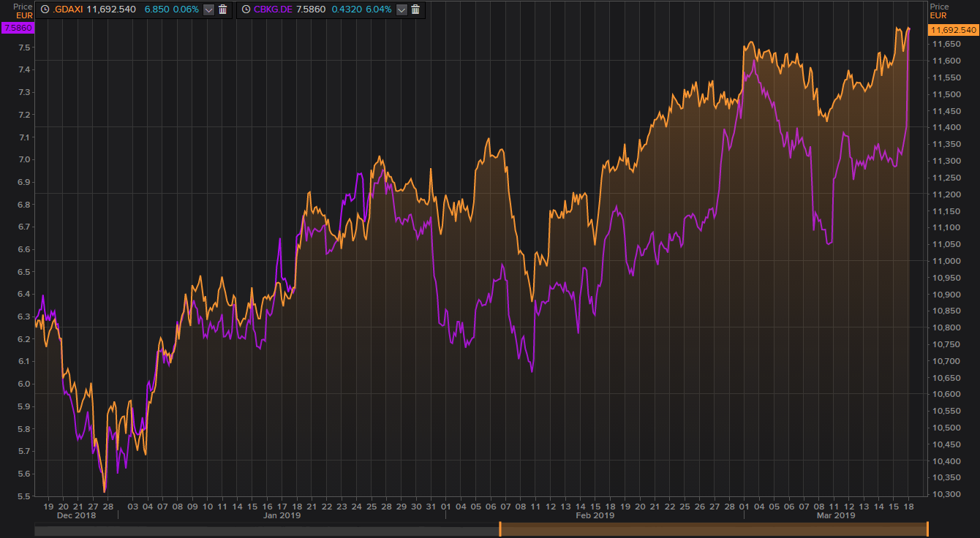Click the 7.0 value on left price axis
This screenshot has width=980, height=538.
coord(24,159)
